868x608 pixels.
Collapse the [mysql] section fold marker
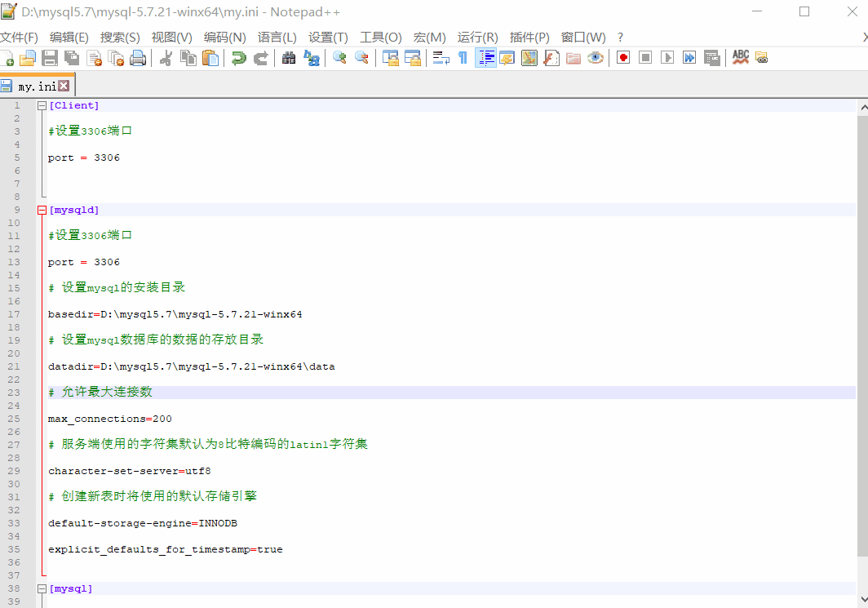[42, 588]
